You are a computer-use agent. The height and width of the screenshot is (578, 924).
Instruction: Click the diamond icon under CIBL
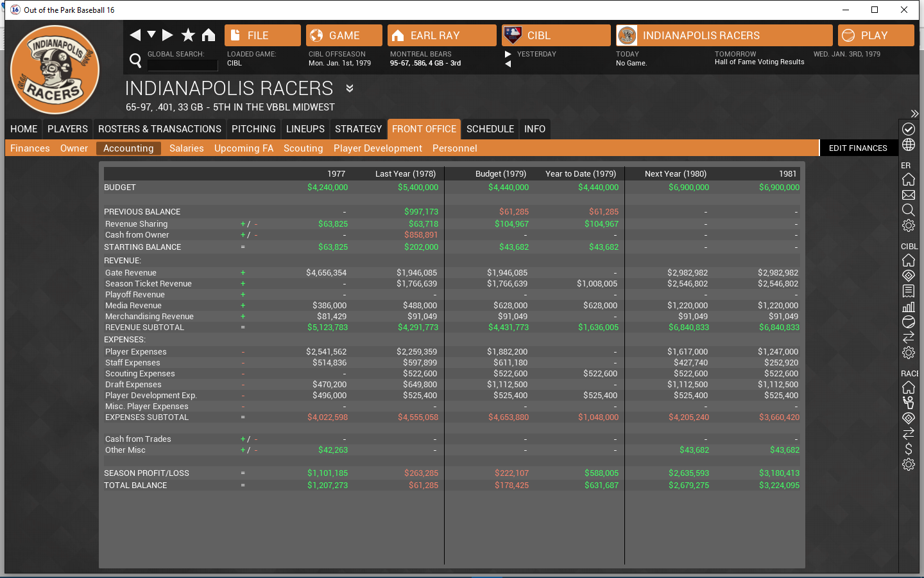[909, 276]
